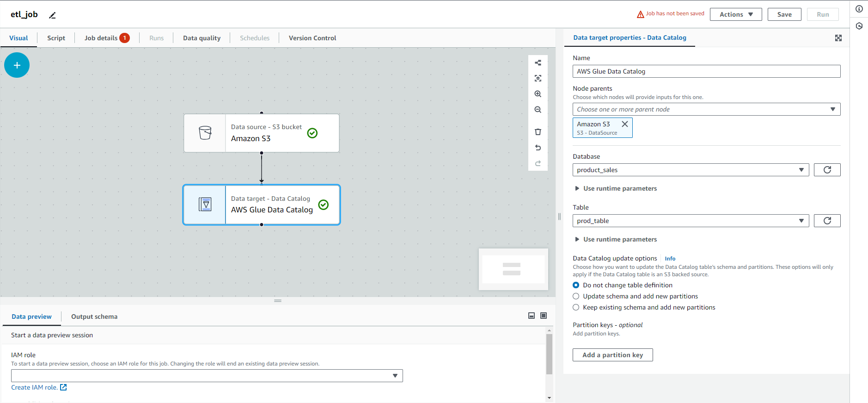Zoom out of the canvas
The width and height of the screenshot is (868, 403).
pos(538,110)
